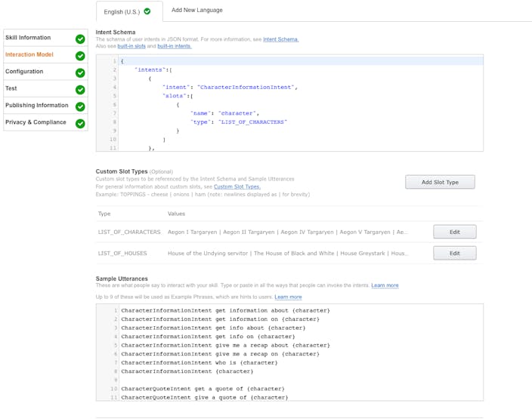Click the "name": "character" line in schema
The width and height of the screenshot is (532, 419).
pos(224,113)
